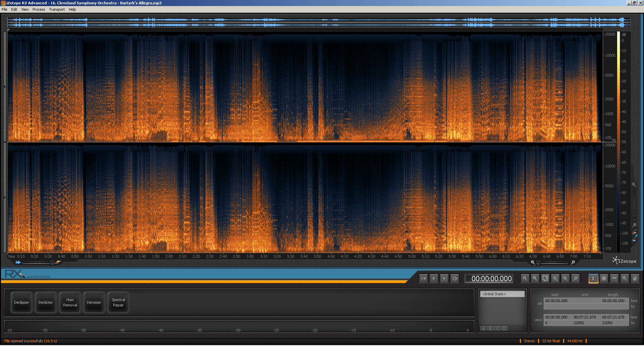
Task: Select the Zoom tool next to the Hand
Action: click(625, 278)
